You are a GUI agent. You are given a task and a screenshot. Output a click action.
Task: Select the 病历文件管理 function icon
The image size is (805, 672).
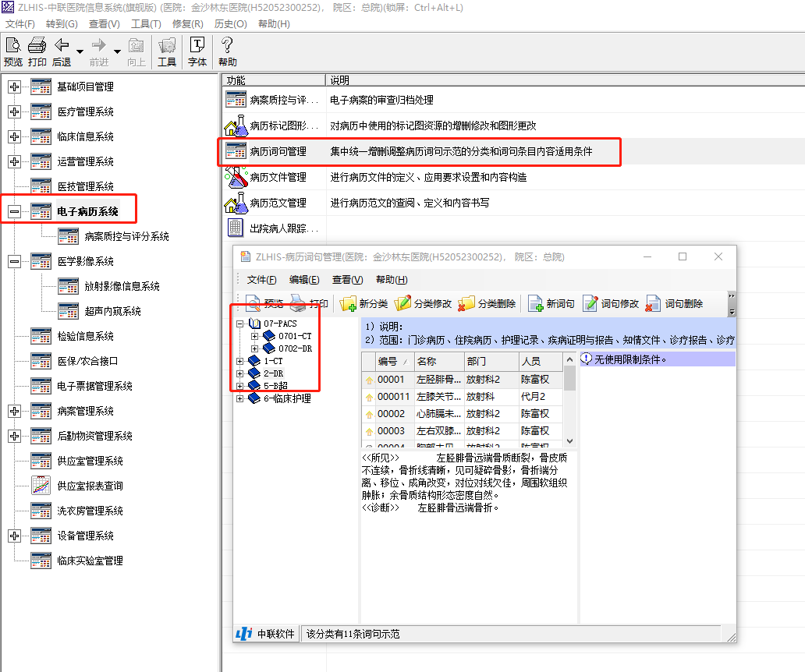[236, 177]
